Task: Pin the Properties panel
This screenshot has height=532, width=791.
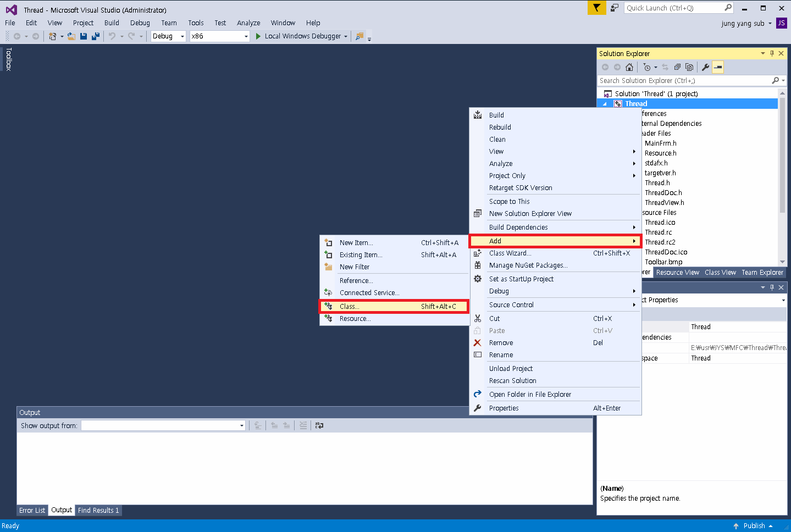Action: coord(772,287)
